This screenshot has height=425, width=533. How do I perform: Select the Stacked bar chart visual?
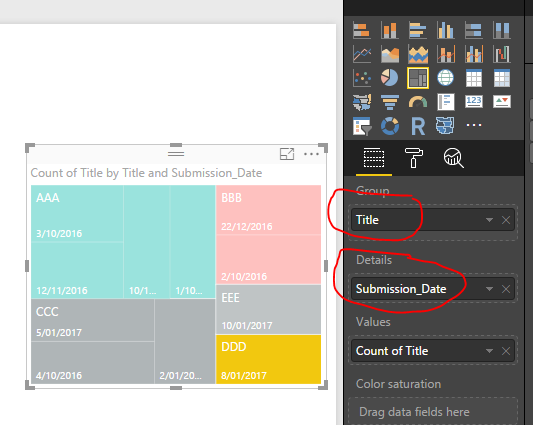361,30
